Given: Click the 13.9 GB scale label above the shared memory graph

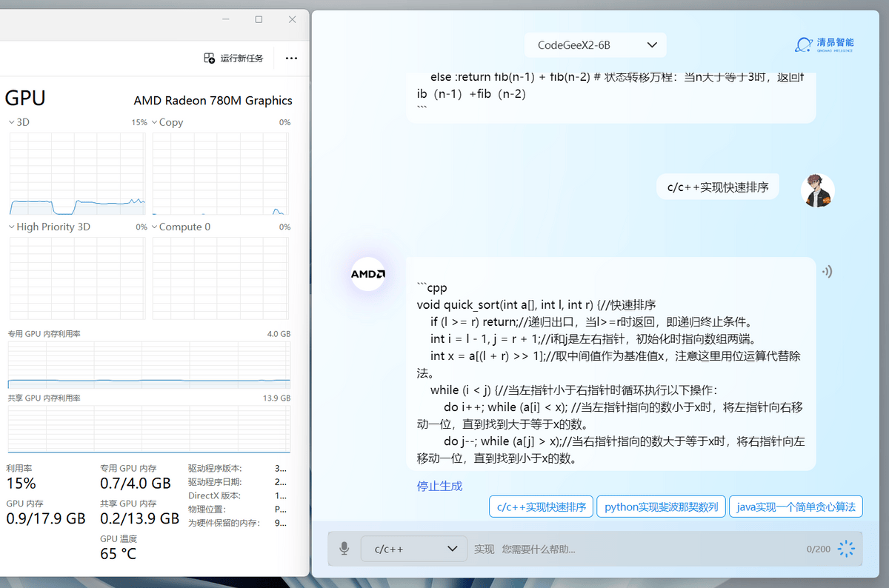Looking at the screenshot, I should tap(276, 398).
